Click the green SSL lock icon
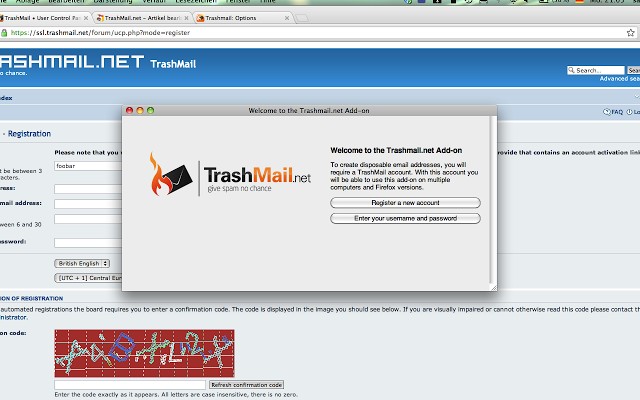This screenshot has height=400, width=640. [4, 33]
